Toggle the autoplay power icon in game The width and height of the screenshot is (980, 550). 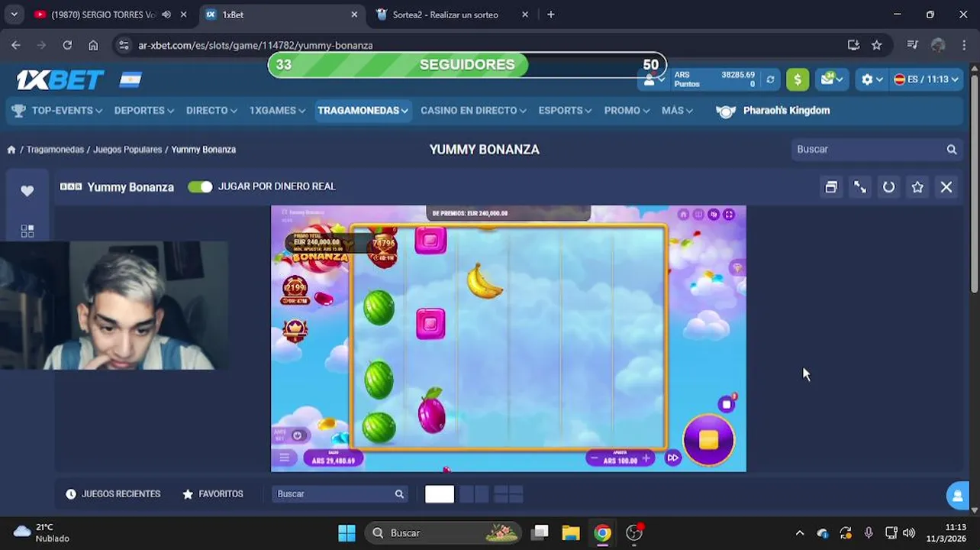point(298,435)
